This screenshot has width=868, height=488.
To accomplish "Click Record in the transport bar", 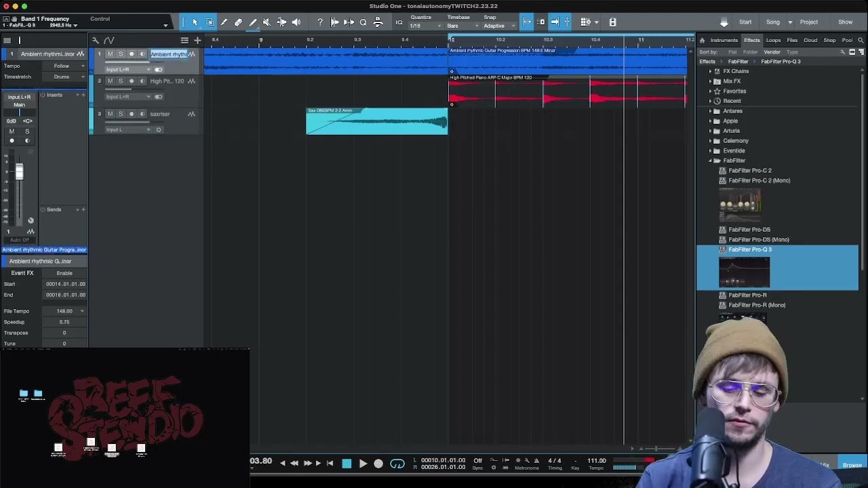I will pyautogui.click(x=378, y=464).
